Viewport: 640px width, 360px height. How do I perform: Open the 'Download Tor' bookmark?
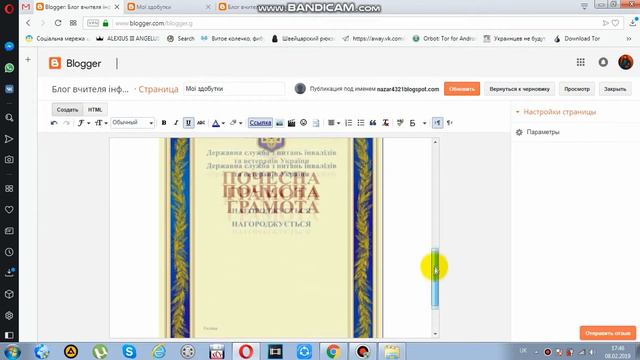[x=577, y=38]
